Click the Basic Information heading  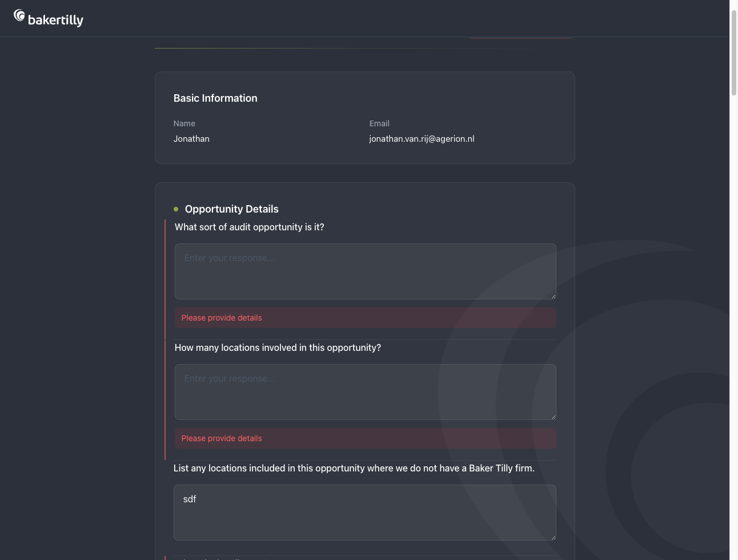[x=215, y=98]
